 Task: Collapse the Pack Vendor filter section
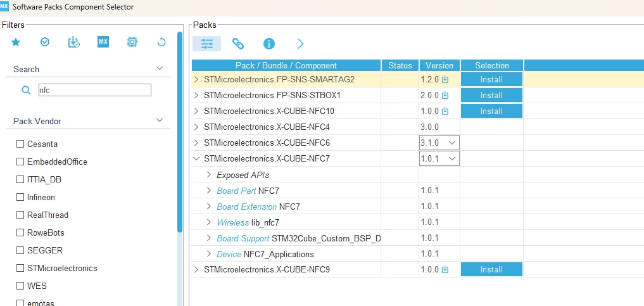point(160,120)
